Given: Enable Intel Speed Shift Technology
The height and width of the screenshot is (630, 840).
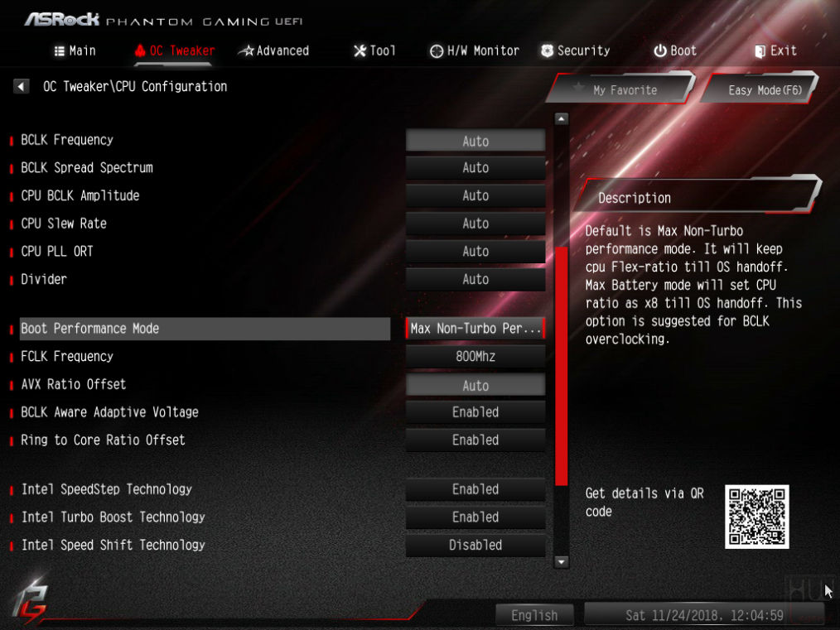Looking at the screenshot, I should click(476, 545).
